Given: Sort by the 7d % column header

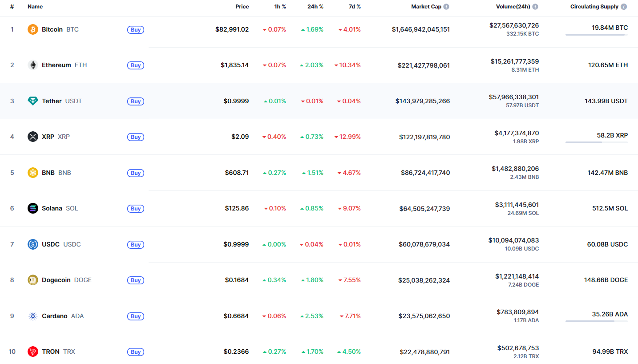Looking at the screenshot, I should [x=354, y=7].
